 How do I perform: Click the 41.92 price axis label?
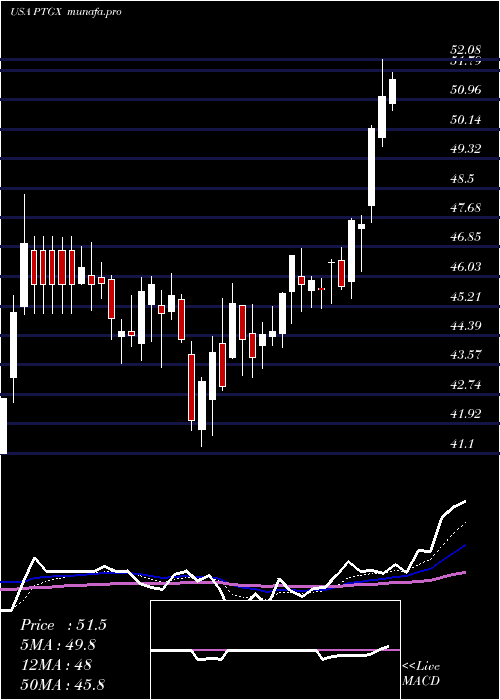click(x=466, y=414)
